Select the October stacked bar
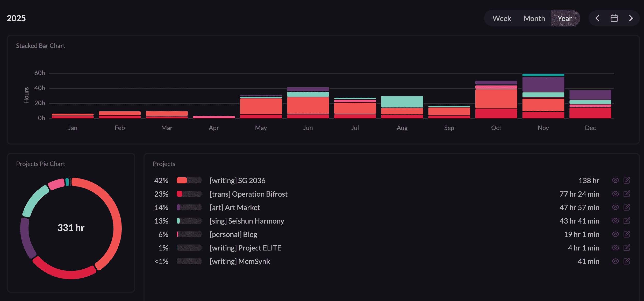Viewport: 644px width, 301px height. tap(496, 100)
